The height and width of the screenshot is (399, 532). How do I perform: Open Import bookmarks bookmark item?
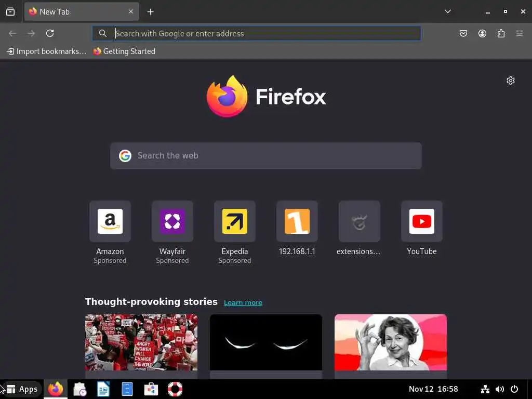46,51
